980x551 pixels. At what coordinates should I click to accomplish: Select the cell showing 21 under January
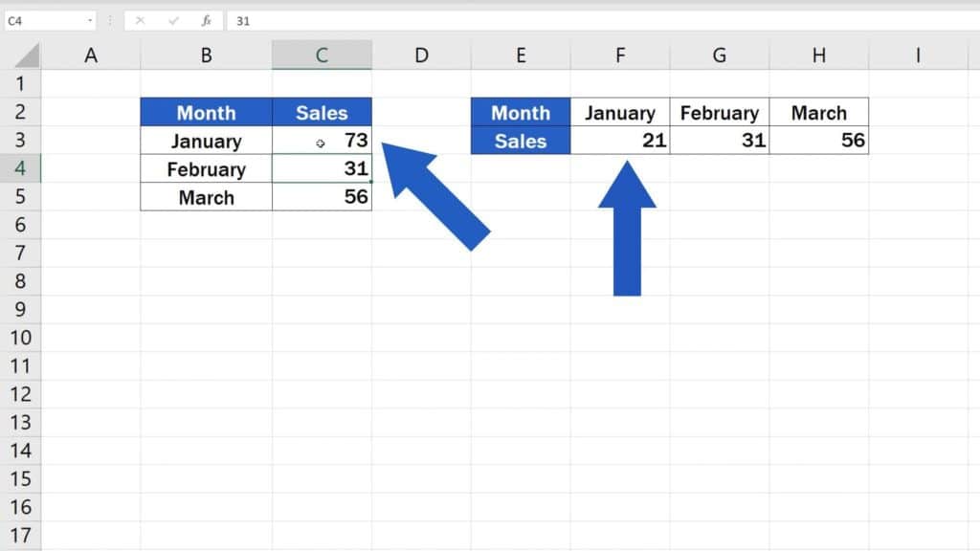pyautogui.click(x=620, y=141)
